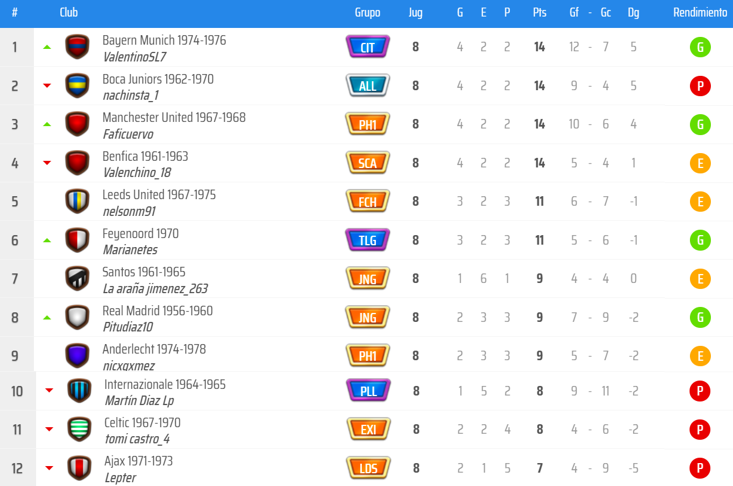This screenshot has width=733, height=486.
Task: Click the Boca Juniors blue-yellow shield
Action: coord(77,86)
